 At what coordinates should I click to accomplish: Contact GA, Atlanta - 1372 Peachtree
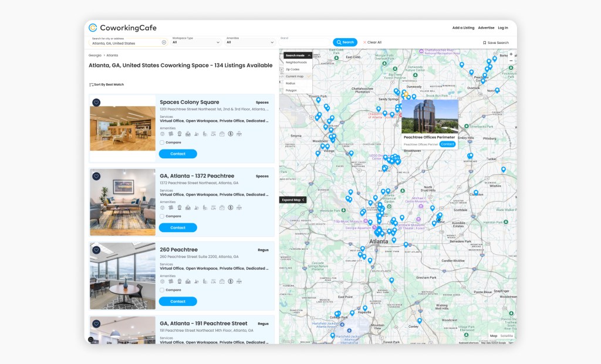pos(178,228)
